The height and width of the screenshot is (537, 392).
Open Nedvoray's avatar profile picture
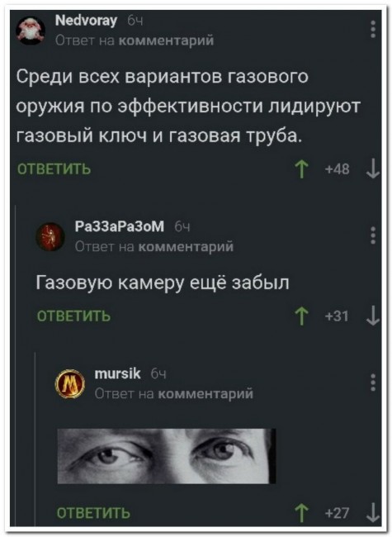click(x=31, y=31)
